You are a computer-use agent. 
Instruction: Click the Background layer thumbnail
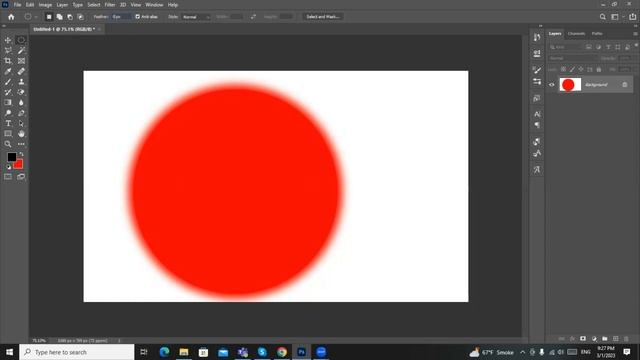[x=570, y=85]
